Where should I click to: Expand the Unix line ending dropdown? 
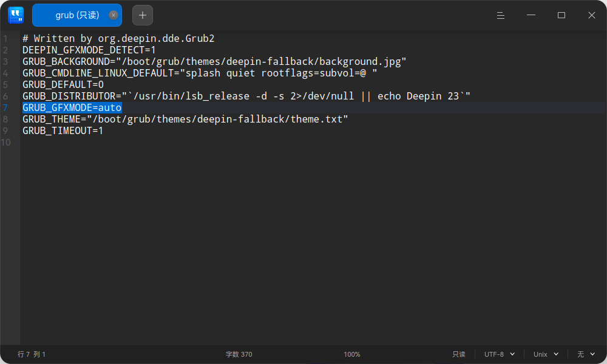546,354
